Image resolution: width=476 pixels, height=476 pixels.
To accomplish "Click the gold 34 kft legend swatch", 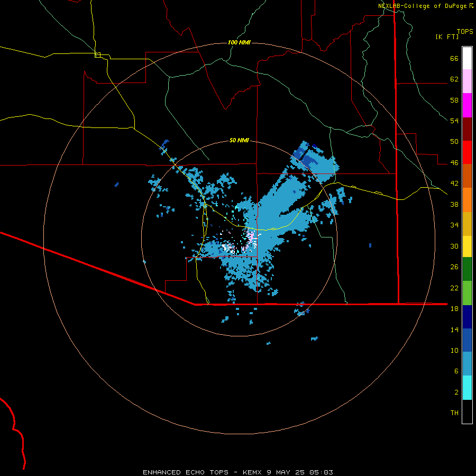I will [x=467, y=224].
